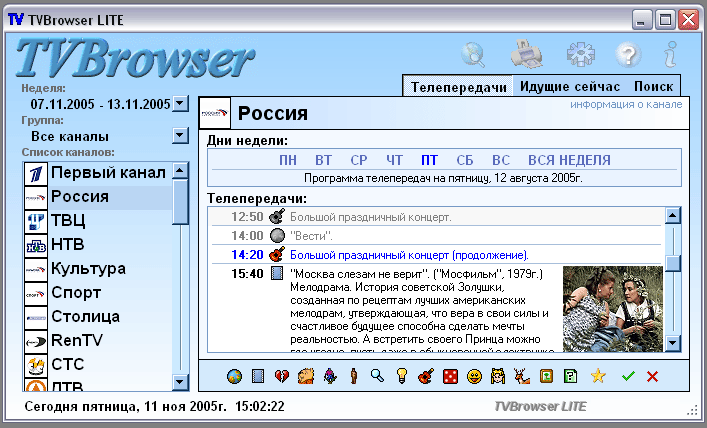Select the Культура channel
The height and width of the screenshot is (428, 707).
coord(98,269)
